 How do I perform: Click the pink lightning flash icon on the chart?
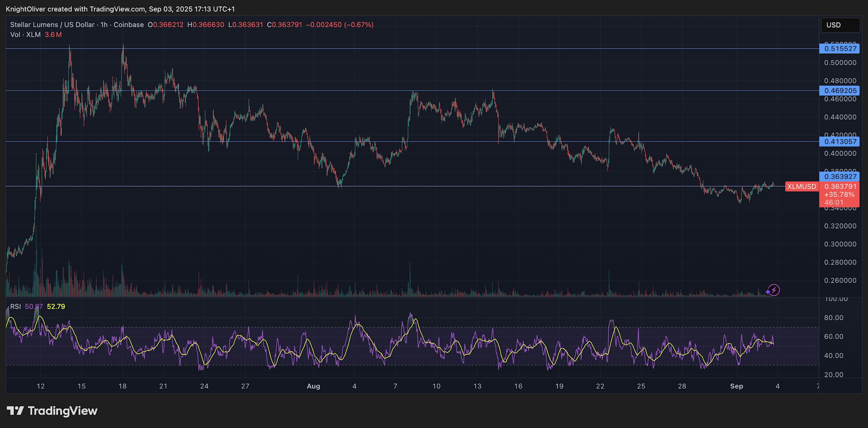tap(774, 291)
